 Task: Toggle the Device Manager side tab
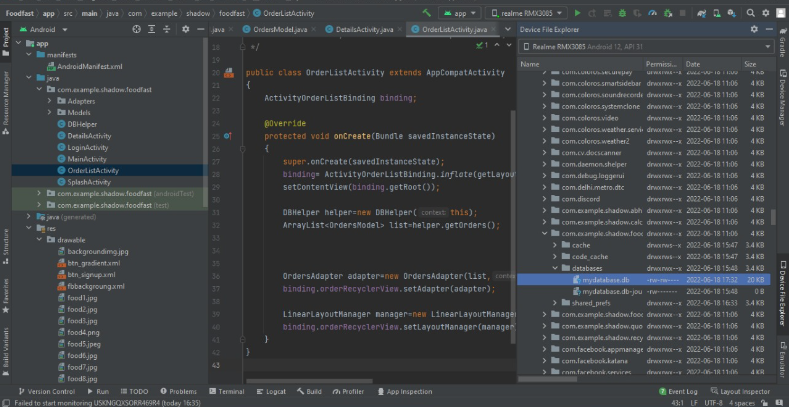(783, 97)
